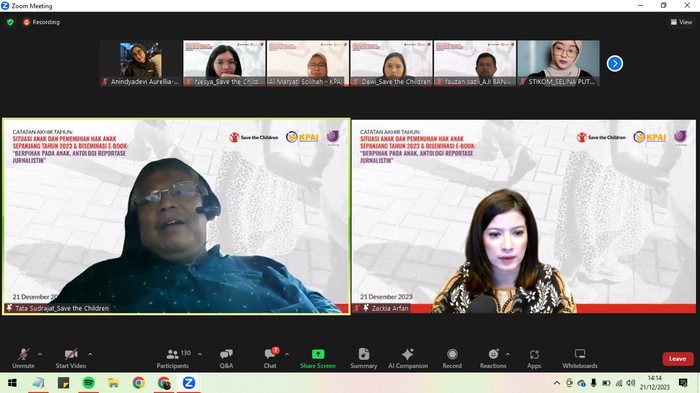Select Anindyadevi Aurellia video thumbnail

click(141, 63)
